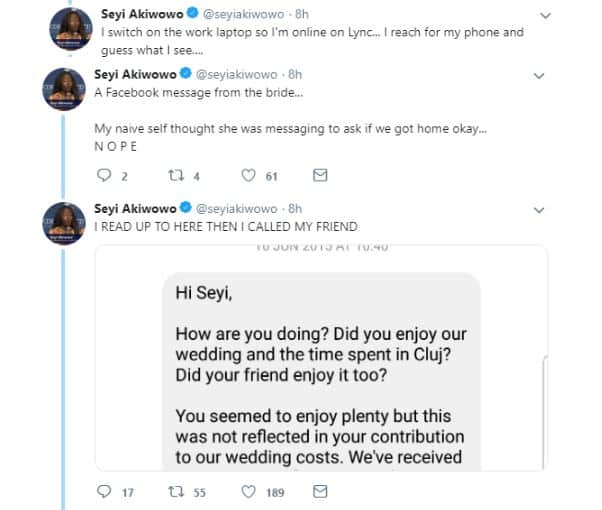Share the last tweet via message icon
Image resolution: width=602 pixels, height=510 pixels.
(x=320, y=492)
